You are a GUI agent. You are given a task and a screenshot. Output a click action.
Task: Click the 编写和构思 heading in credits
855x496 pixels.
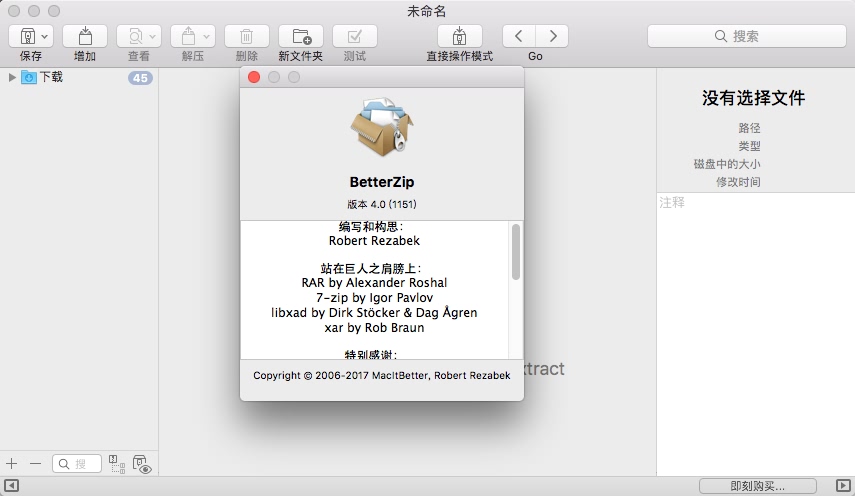(x=371, y=227)
